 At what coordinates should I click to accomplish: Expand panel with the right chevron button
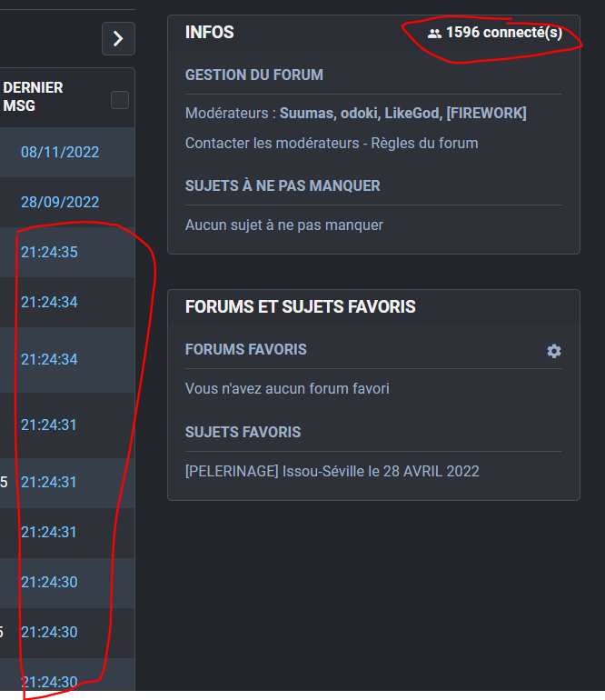(118, 38)
